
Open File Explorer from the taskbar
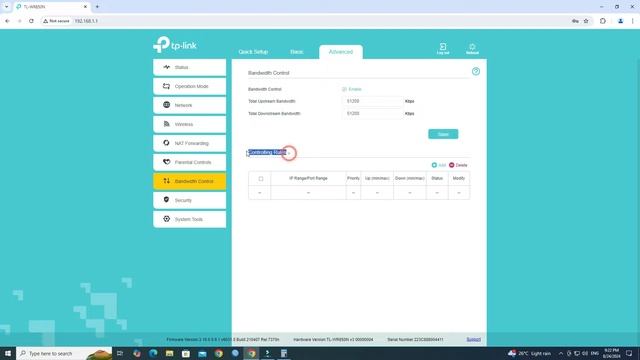tap(169, 353)
